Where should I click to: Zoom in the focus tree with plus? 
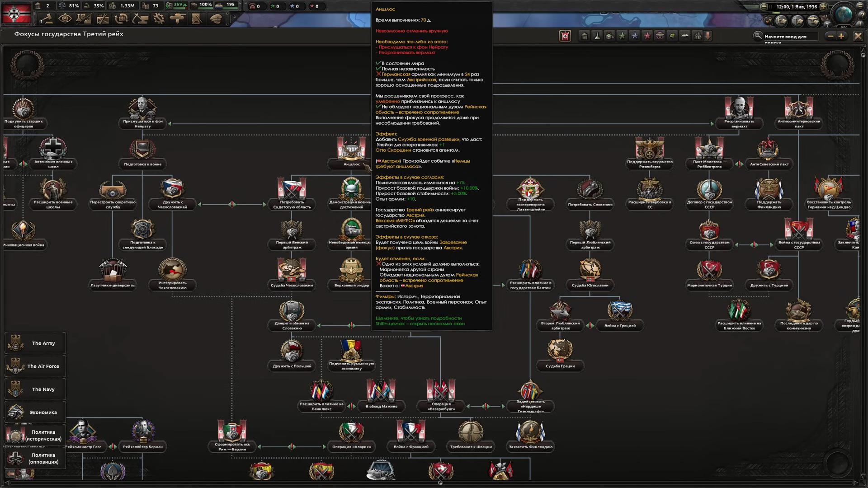click(x=841, y=36)
